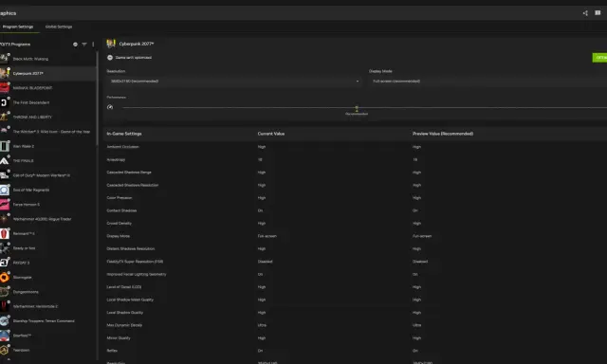Click the Alan Wake 2 game icon

[x=4, y=146]
